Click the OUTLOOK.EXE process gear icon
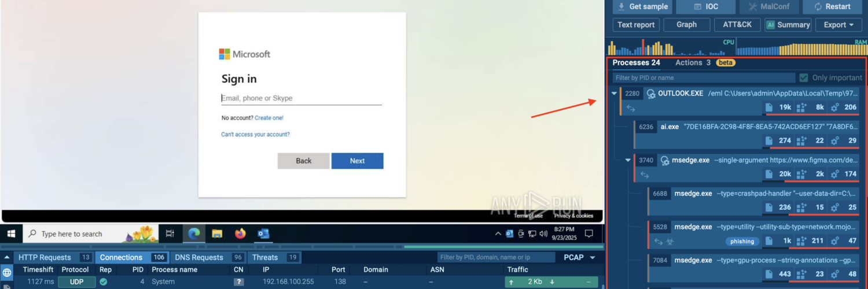The image size is (868, 289). (x=650, y=94)
